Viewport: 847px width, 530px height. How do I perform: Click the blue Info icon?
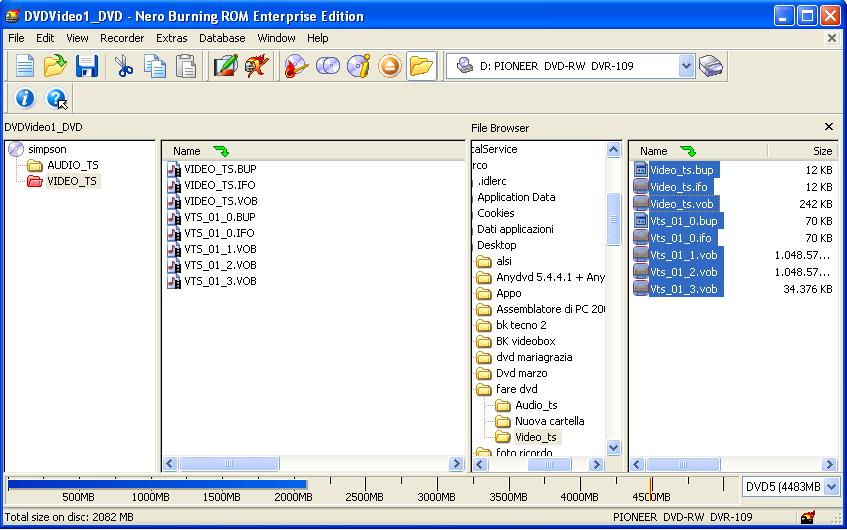pyautogui.click(x=25, y=98)
